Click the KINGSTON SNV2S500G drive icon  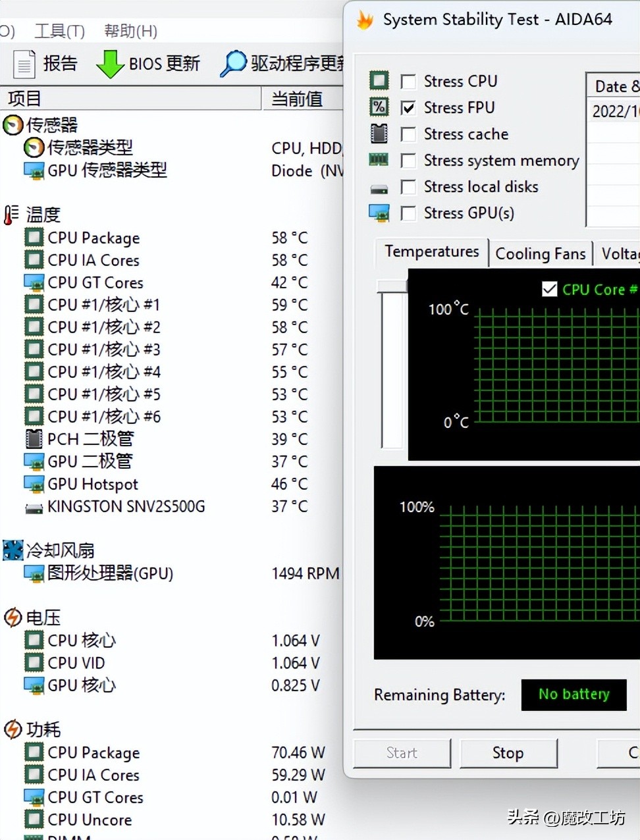pyautogui.click(x=34, y=508)
